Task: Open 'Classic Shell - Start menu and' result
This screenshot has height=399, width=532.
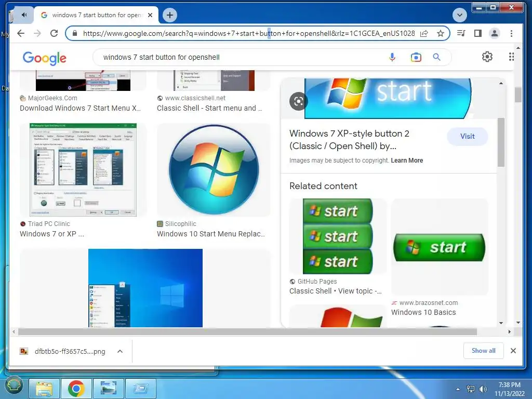Action: click(209, 108)
